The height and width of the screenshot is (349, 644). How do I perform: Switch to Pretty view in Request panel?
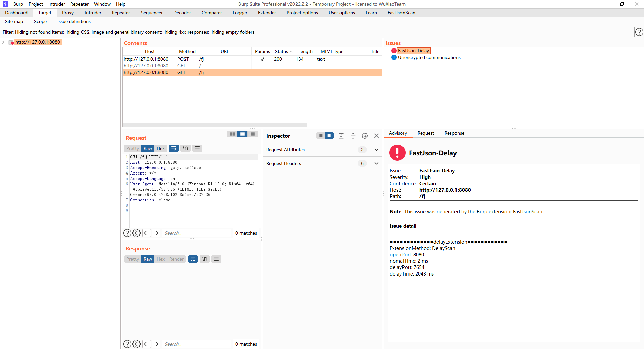coord(132,148)
